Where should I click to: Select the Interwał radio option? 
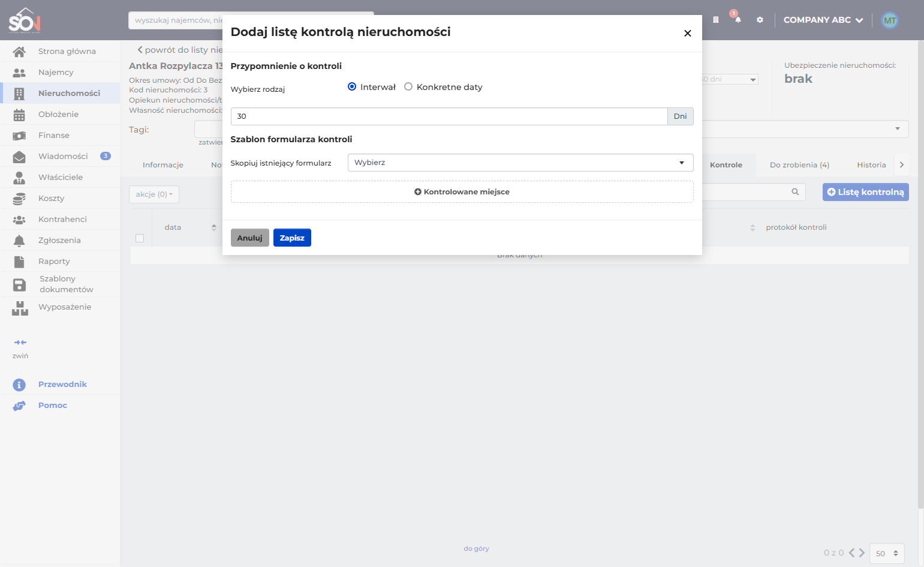point(352,87)
